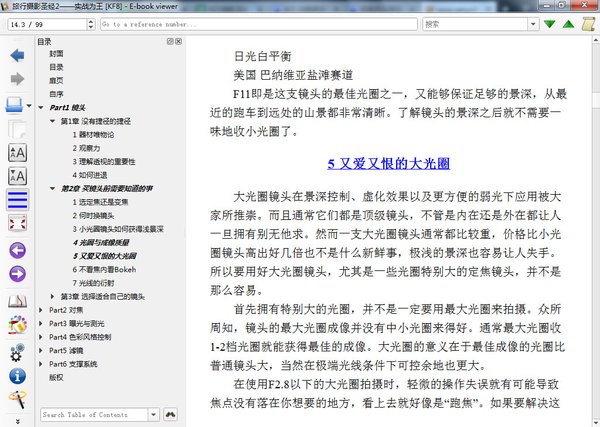Click the page scrollbar up arrow
Image resolution: width=600 pixels, height=427 pixels.
[x=596, y=39]
